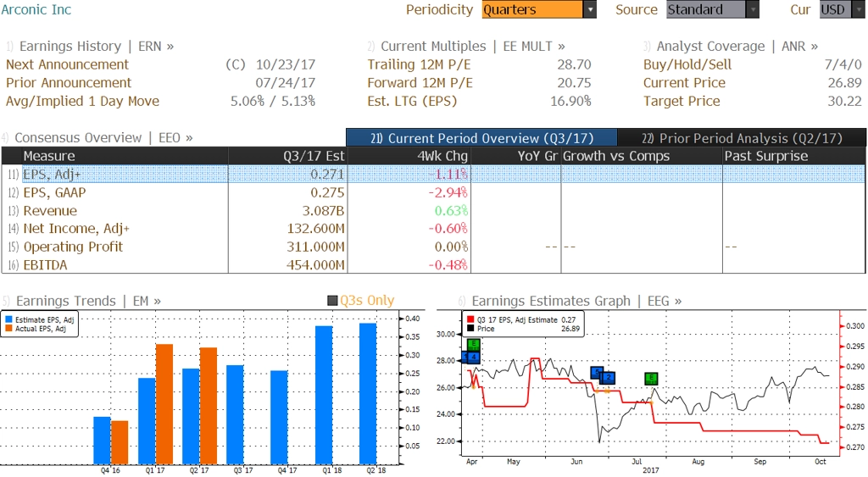Toggle the Q3s Only checkbox

coord(332,301)
